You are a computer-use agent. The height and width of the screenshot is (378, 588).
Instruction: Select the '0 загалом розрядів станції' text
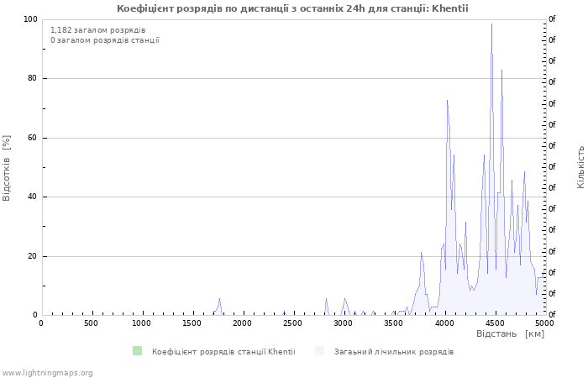tap(104, 40)
